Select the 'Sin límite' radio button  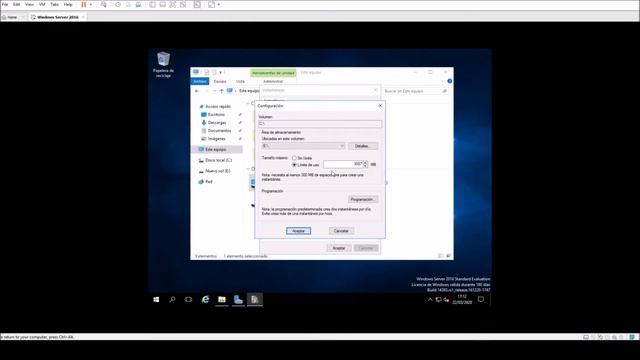(x=294, y=158)
